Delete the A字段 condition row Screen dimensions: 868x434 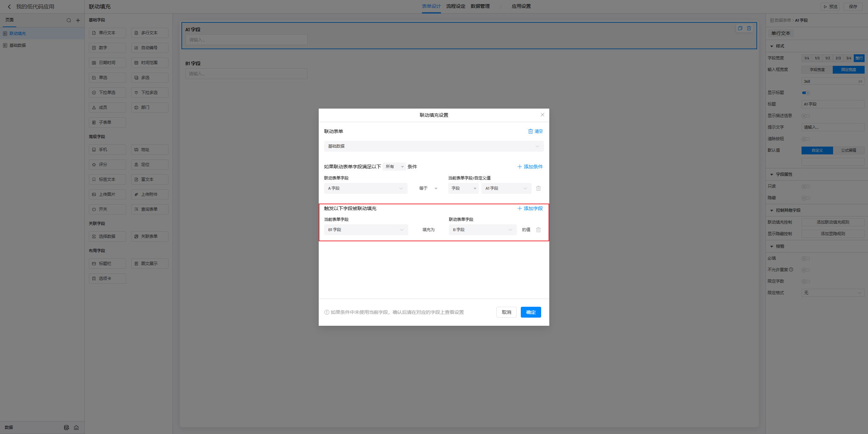(x=538, y=188)
